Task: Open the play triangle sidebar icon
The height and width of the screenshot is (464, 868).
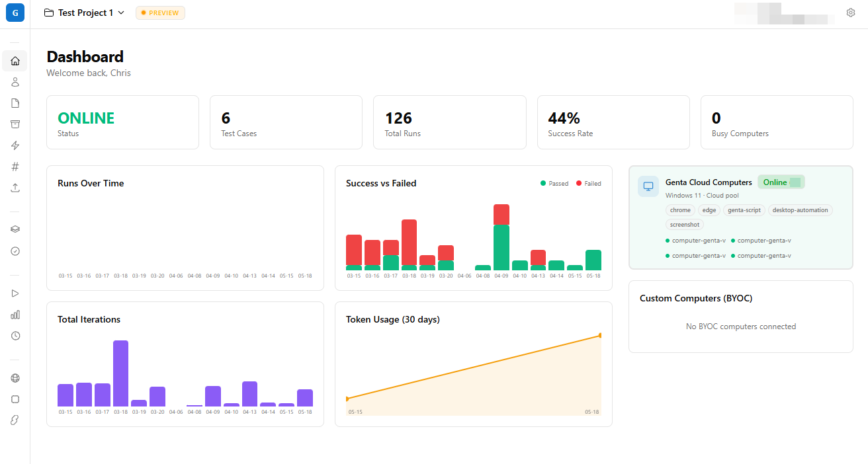Action: 15,293
